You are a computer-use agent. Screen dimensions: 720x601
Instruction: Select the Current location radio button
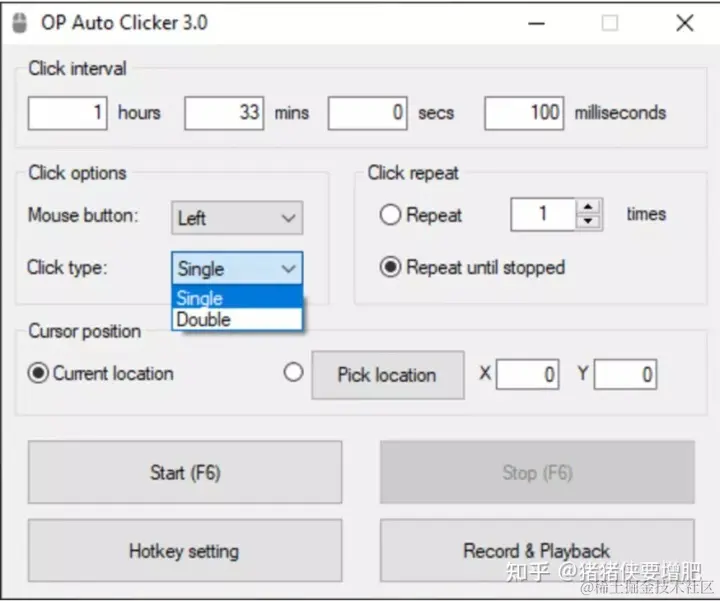point(38,373)
